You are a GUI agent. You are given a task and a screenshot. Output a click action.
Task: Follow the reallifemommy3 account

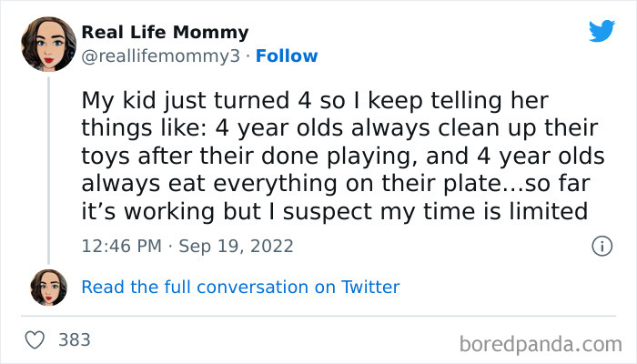(287, 56)
